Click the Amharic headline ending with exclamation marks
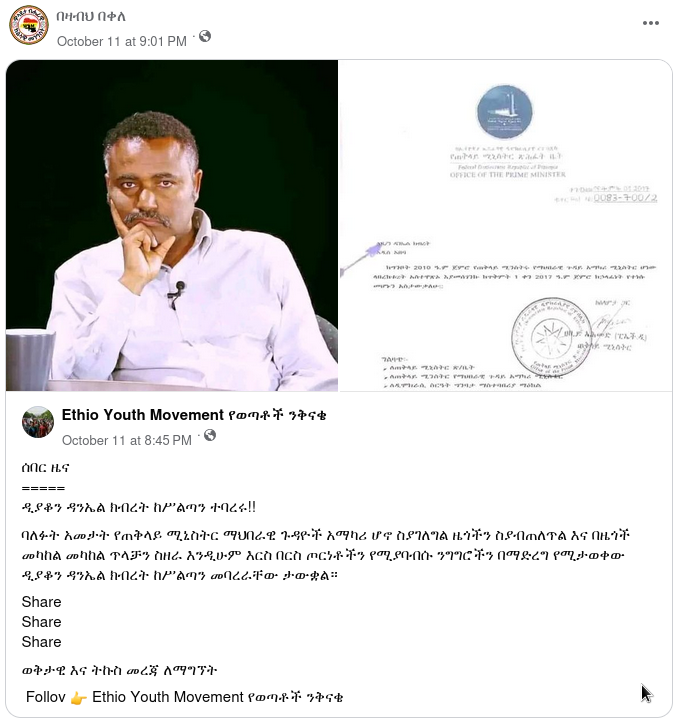Viewport: 679px width, 725px height. (x=138, y=508)
